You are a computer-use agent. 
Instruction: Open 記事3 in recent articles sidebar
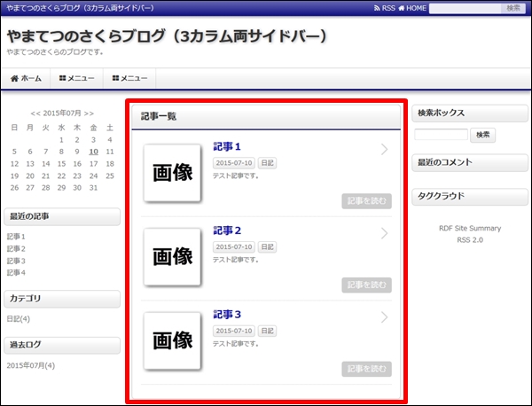click(x=16, y=261)
